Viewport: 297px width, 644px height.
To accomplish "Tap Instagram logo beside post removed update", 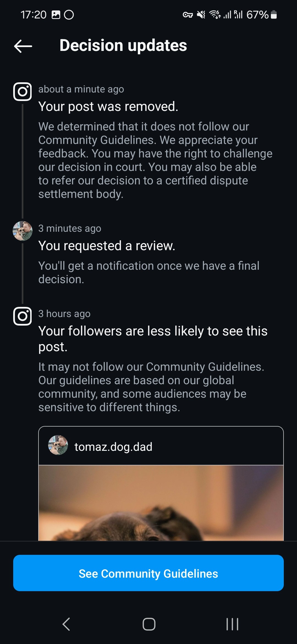I will pyautogui.click(x=23, y=92).
